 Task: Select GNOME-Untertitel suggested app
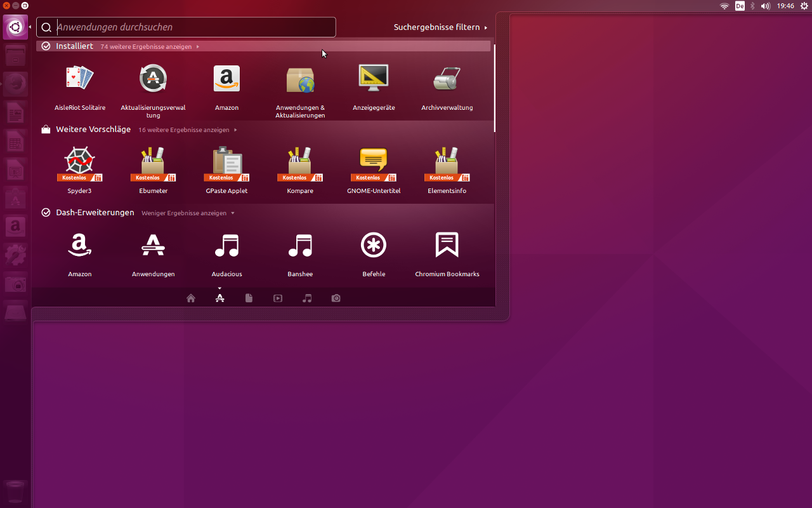click(x=374, y=170)
